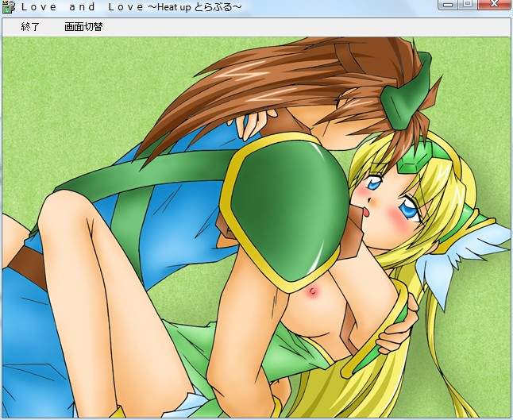
Task: Maximize the game window
Action: (468, 5)
